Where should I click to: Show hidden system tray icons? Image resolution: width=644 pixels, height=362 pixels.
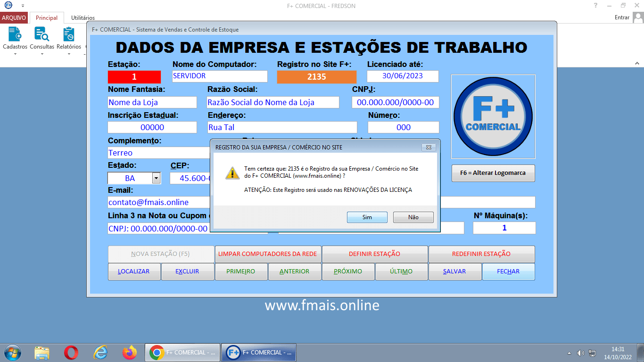point(569,353)
